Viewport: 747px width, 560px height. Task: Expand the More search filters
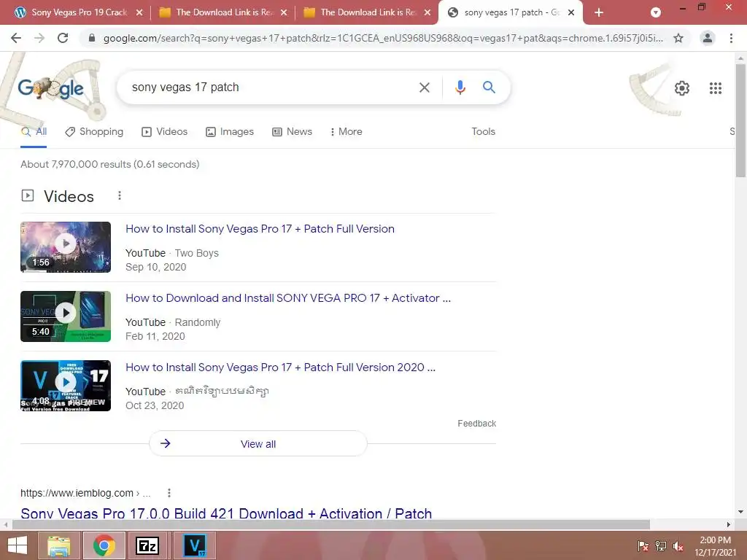[347, 132]
